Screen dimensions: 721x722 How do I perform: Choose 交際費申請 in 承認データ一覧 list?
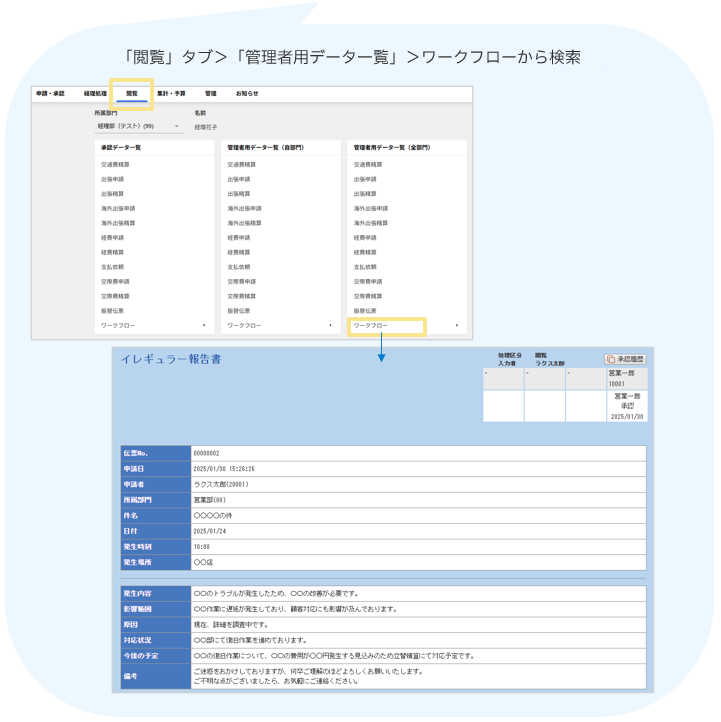pos(116,282)
